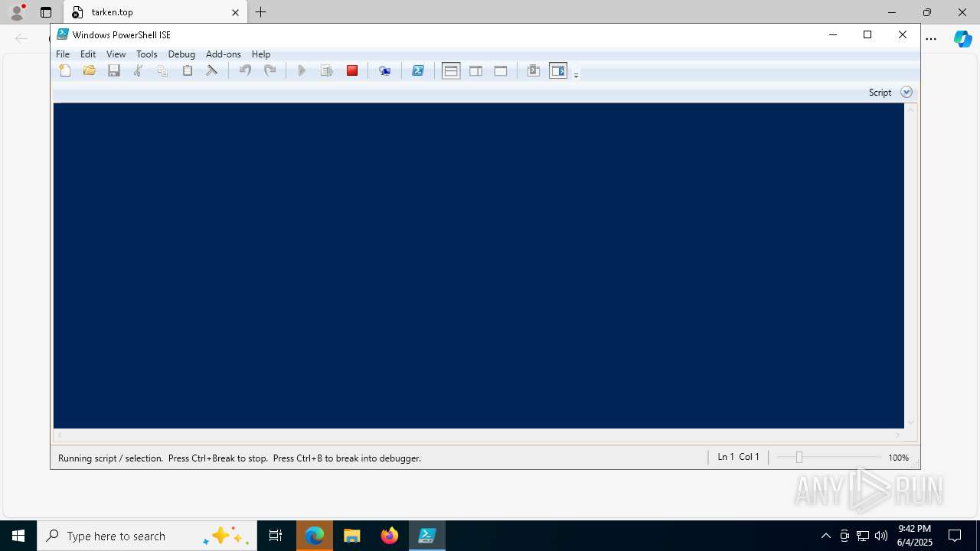Click the Cut scissors icon
The height and width of the screenshot is (551, 980).
tap(139, 70)
